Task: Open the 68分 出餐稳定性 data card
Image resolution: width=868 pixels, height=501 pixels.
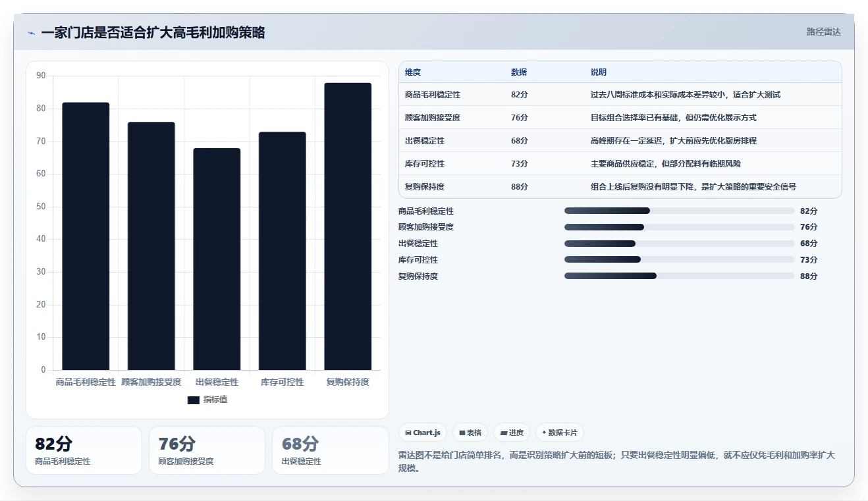Action: point(331,450)
